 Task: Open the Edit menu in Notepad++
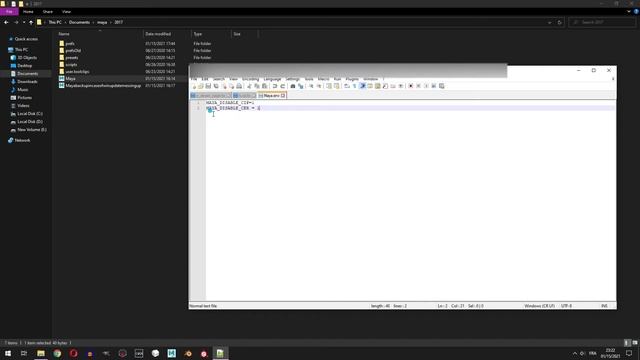(x=205, y=79)
